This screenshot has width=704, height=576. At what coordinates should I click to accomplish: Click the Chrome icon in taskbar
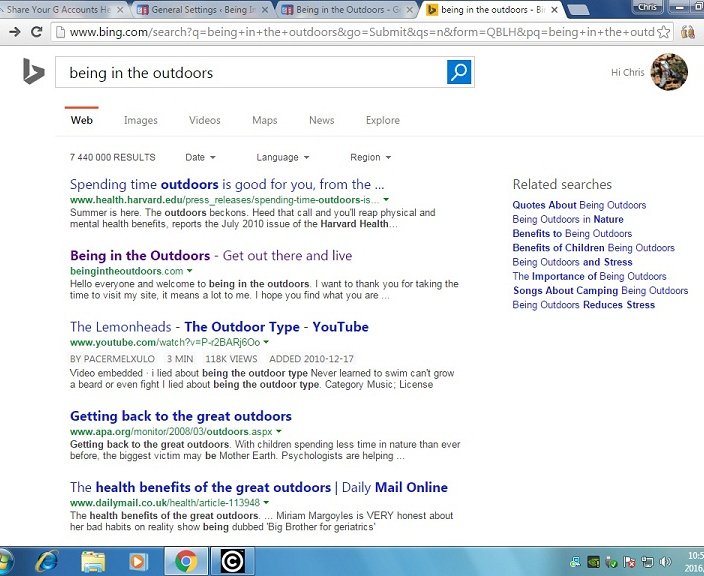click(186, 562)
